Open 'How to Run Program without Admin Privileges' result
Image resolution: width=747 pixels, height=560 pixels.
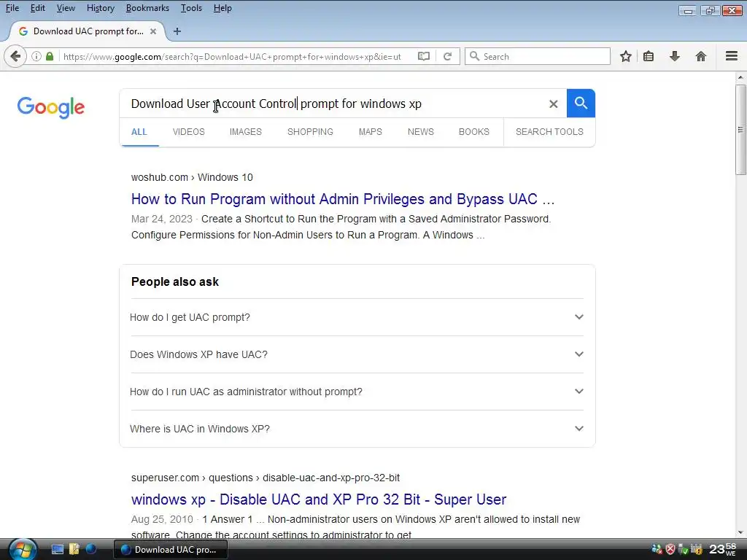[343, 199]
